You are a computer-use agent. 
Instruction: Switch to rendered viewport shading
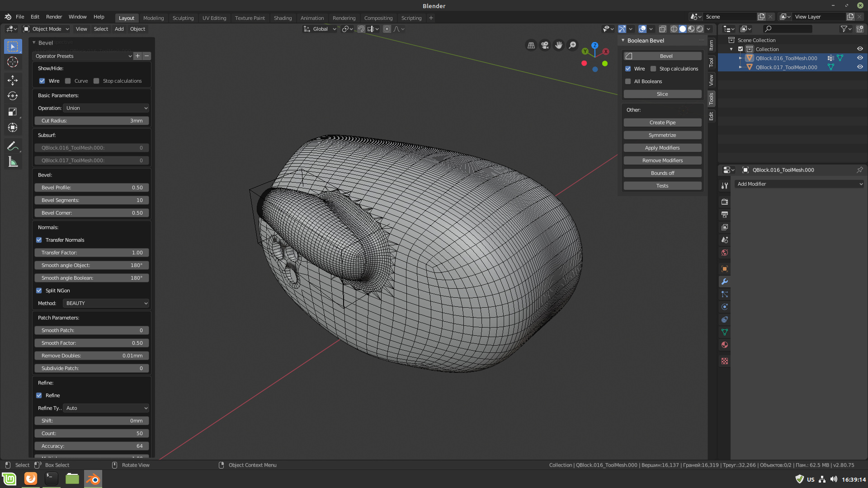point(700,29)
